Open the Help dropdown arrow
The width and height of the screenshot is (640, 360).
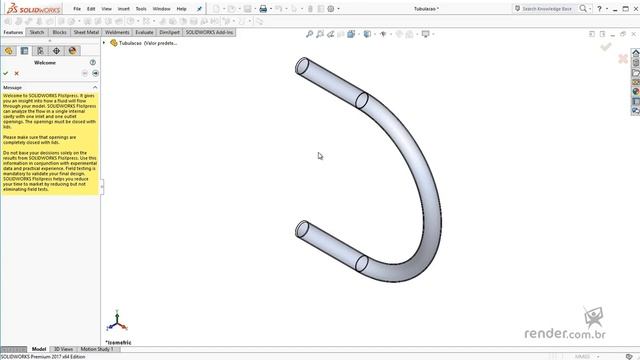pos(607,9)
